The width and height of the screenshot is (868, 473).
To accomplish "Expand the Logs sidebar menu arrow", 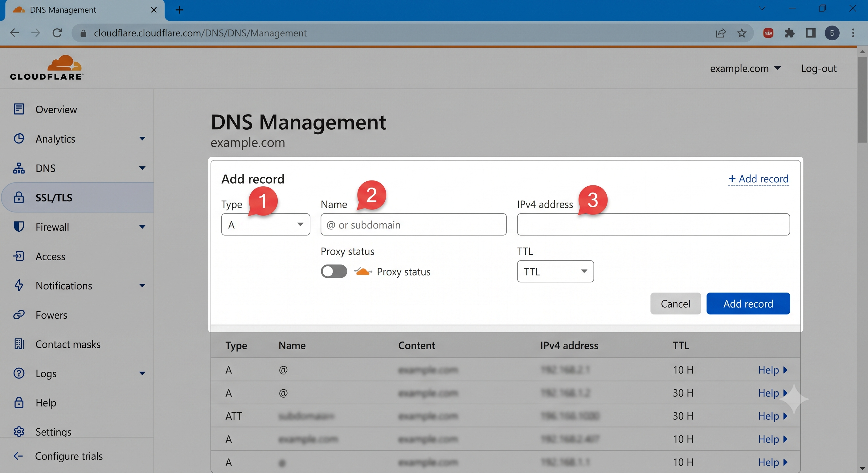I will (142, 373).
